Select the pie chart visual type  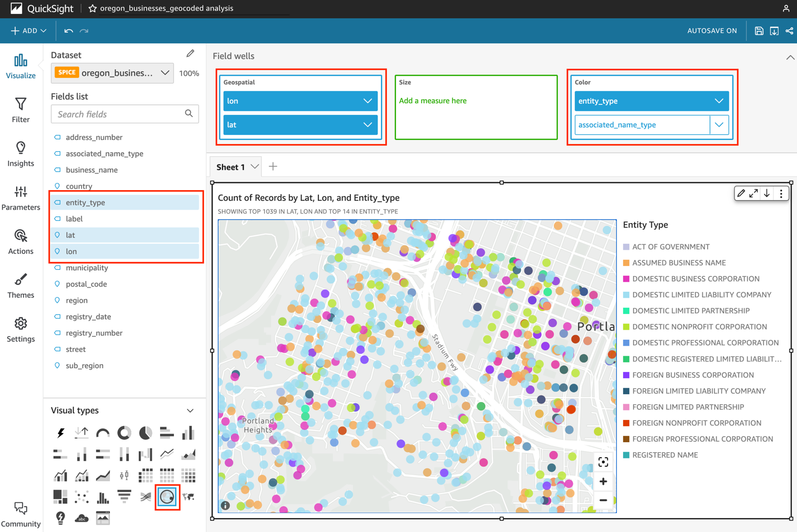point(145,433)
